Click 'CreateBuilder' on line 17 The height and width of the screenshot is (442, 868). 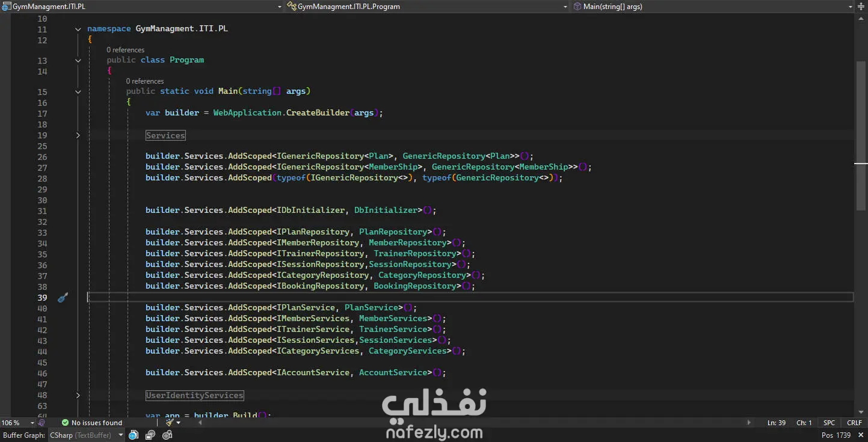(x=318, y=113)
